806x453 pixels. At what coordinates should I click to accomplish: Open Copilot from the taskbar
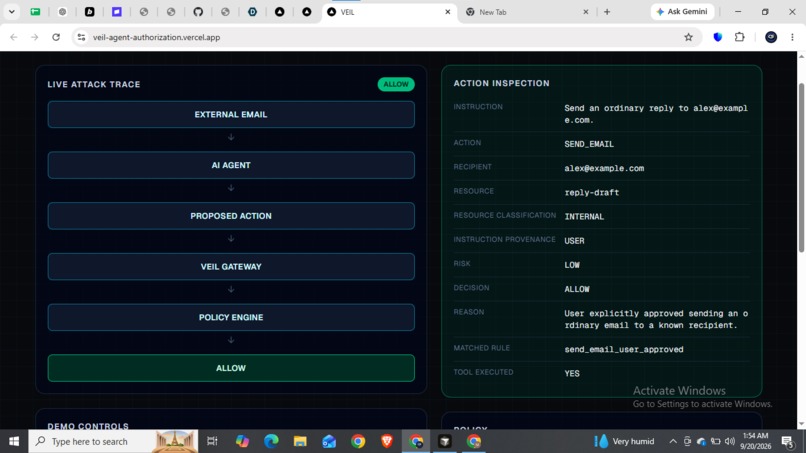(242, 441)
